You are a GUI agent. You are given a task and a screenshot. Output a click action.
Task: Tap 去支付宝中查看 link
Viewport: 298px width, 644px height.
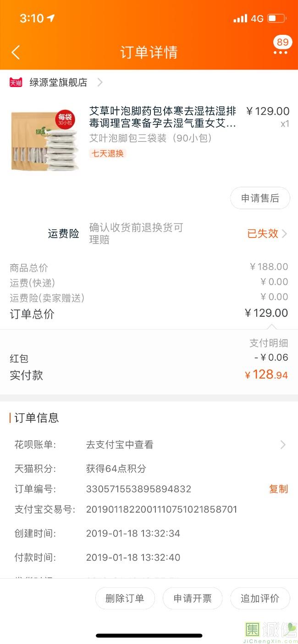tap(120, 444)
